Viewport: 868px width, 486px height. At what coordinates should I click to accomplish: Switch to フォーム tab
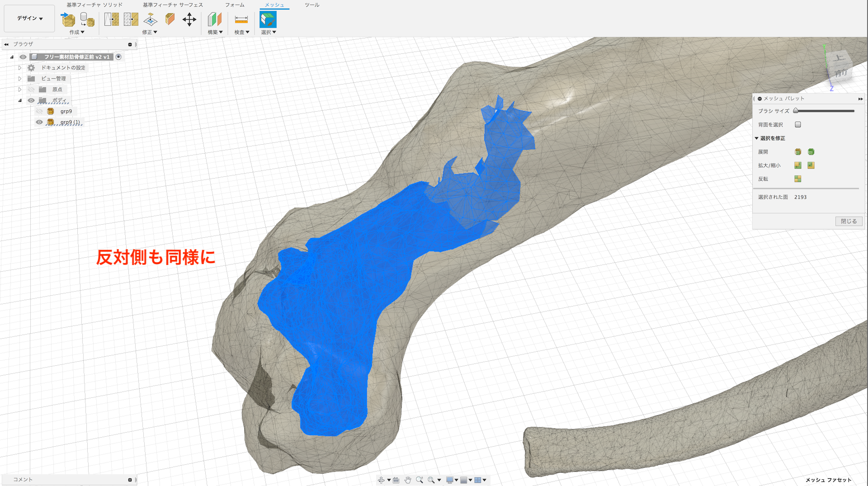235,5
